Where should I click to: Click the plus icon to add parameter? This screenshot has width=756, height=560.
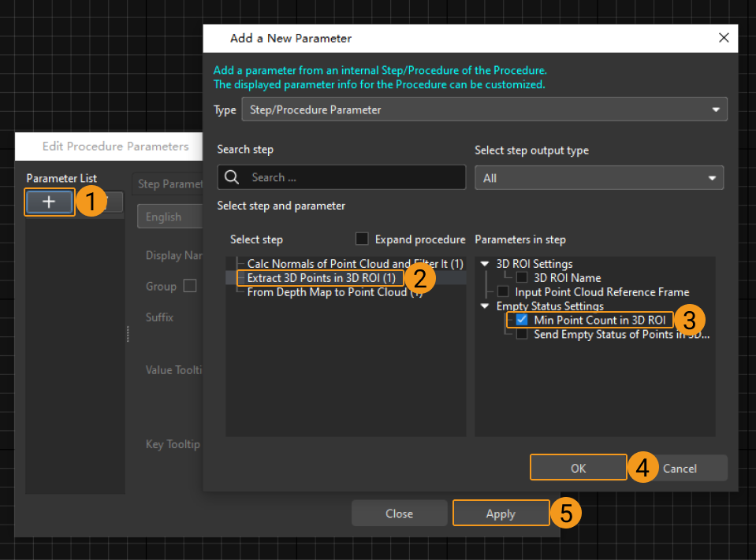(x=50, y=202)
